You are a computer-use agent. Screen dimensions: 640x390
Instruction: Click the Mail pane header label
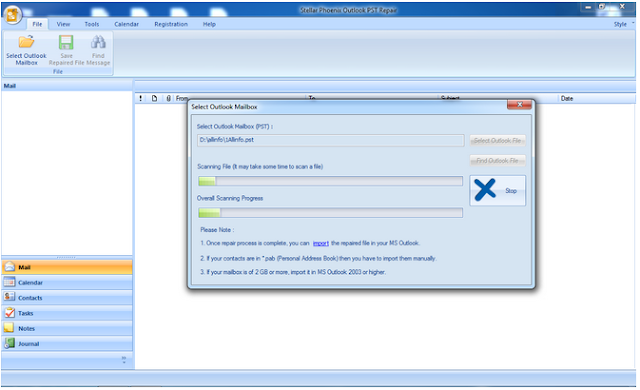click(10, 86)
